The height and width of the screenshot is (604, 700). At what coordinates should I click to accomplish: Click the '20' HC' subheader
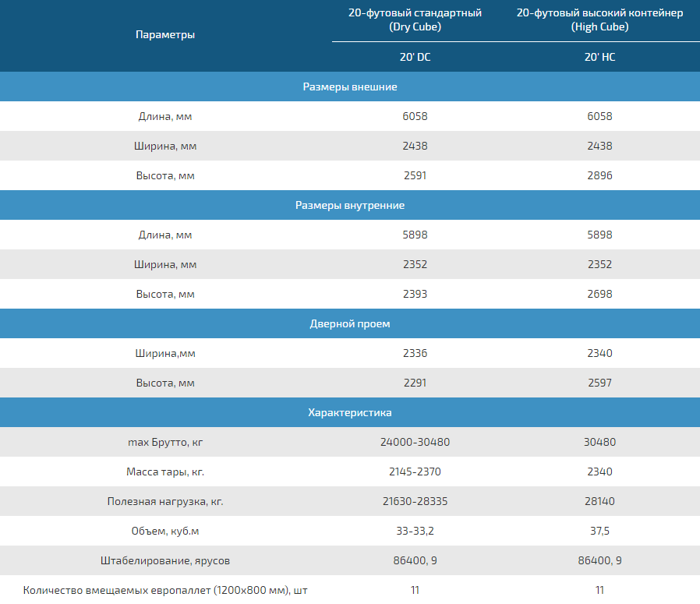pyautogui.click(x=599, y=57)
